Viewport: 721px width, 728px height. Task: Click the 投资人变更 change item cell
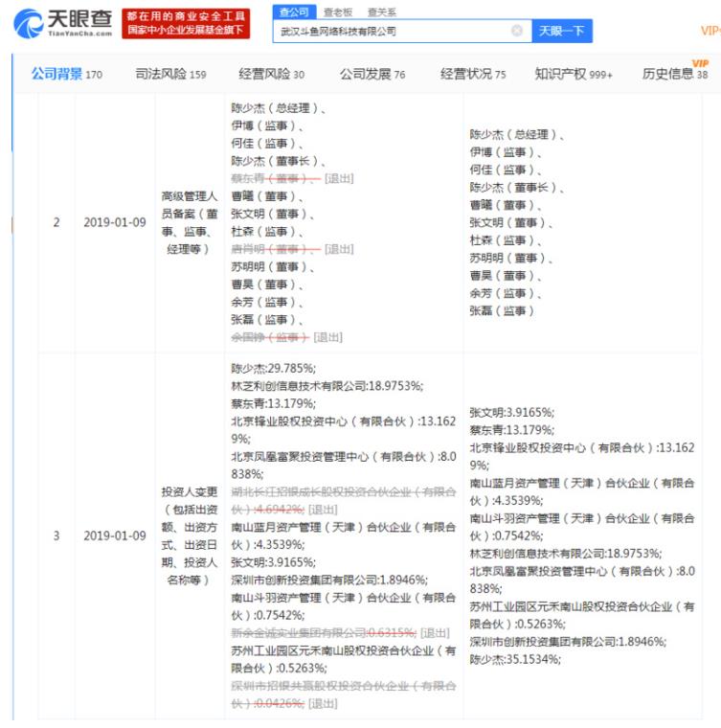click(x=190, y=535)
